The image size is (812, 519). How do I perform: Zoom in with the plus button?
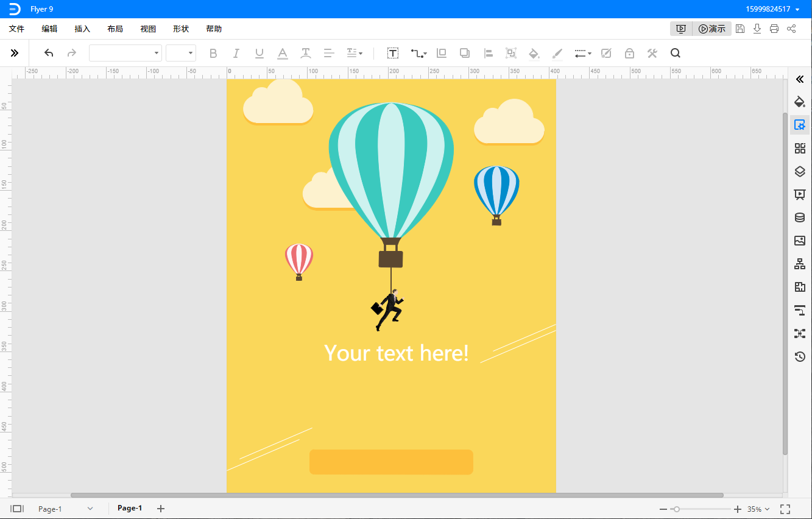(738, 509)
